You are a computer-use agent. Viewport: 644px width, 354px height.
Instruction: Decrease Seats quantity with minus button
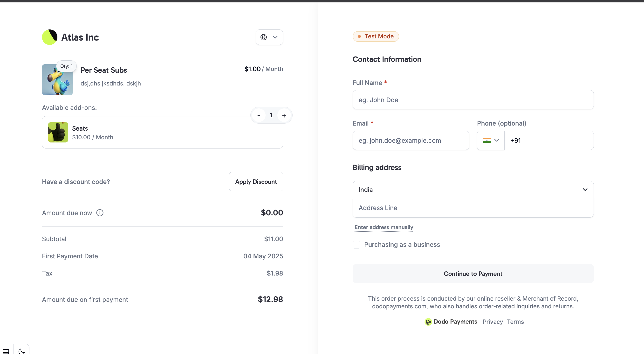[259, 115]
